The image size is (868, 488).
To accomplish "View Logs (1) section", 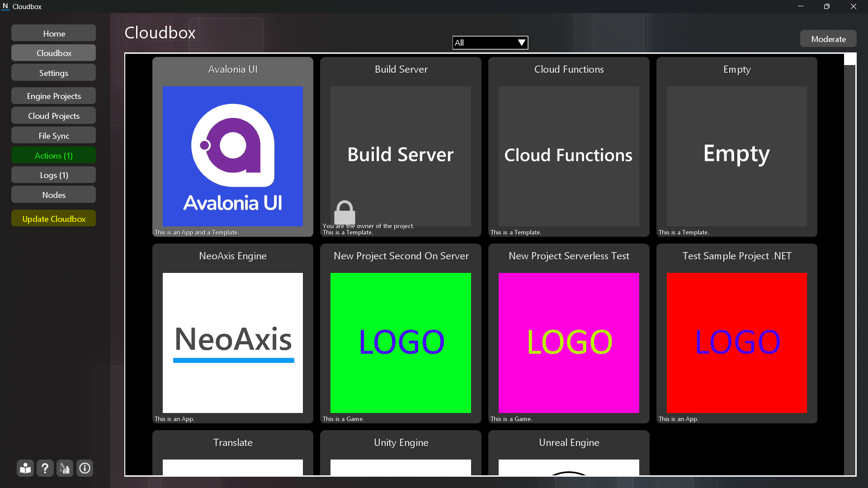I will tap(54, 175).
